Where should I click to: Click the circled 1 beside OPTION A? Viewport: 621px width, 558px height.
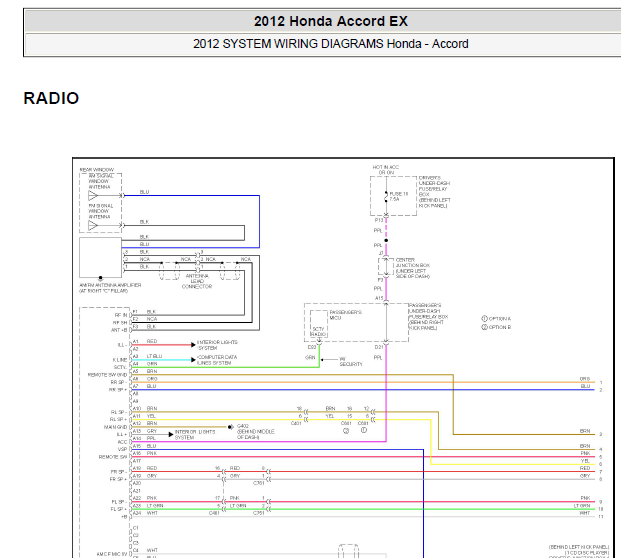point(484,318)
